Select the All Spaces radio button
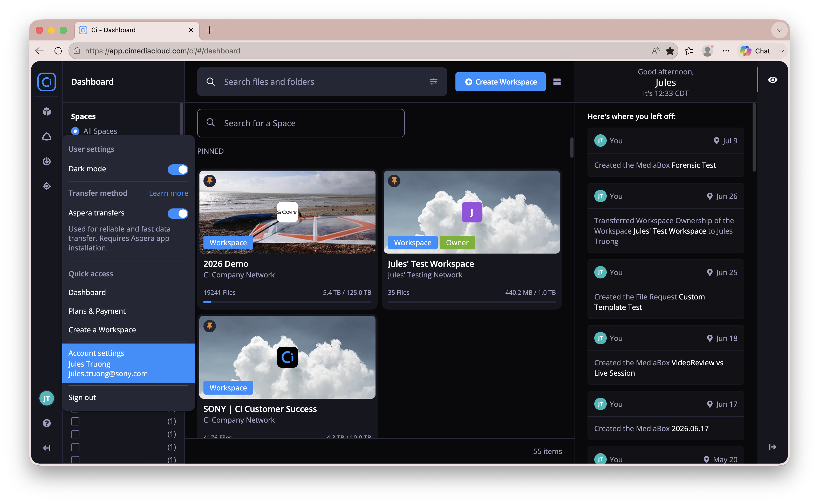 (x=76, y=131)
